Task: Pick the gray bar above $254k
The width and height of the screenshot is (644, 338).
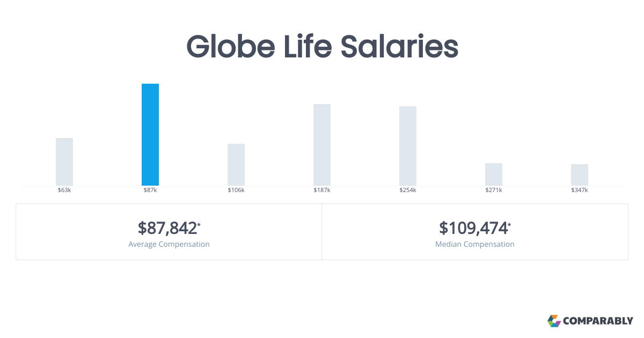Action: [408, 146]
